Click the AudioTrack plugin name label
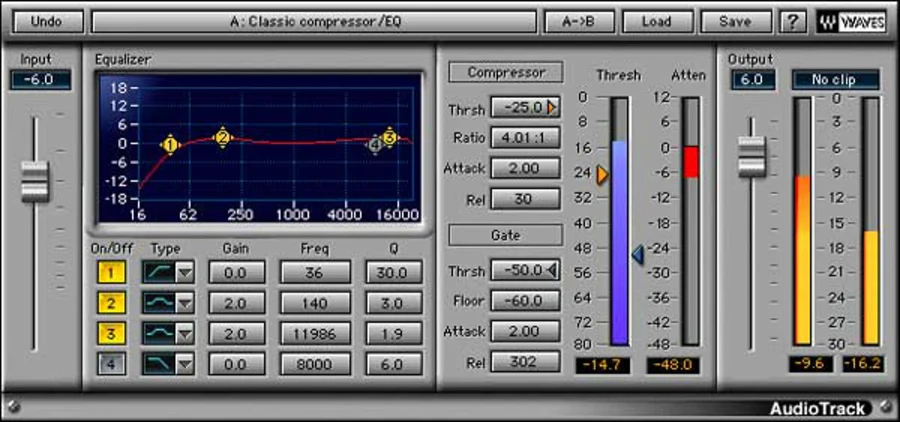Image resolution: width=900 pixels, height=422 pixels. click(x=817, y=408)
